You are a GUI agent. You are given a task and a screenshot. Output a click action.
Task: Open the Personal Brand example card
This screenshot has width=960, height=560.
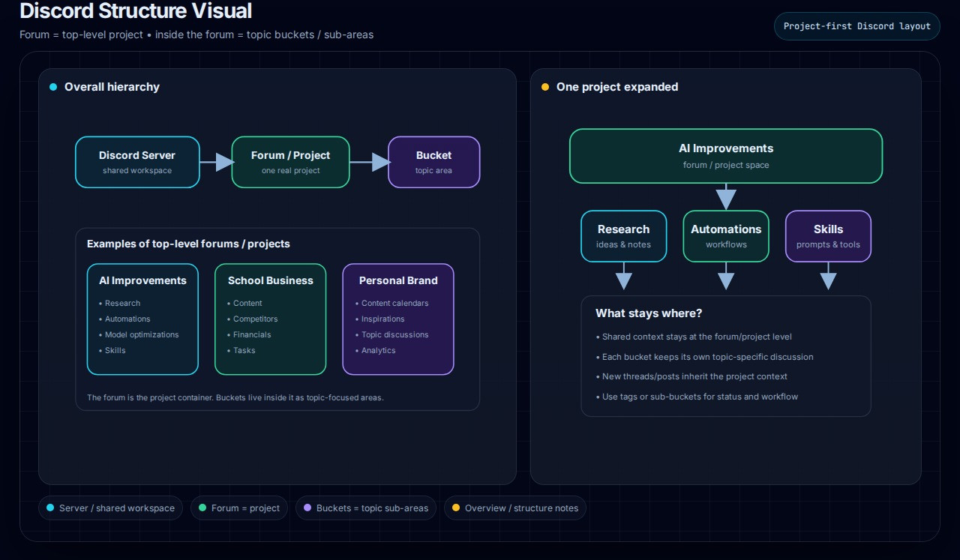tap(398, 319)
